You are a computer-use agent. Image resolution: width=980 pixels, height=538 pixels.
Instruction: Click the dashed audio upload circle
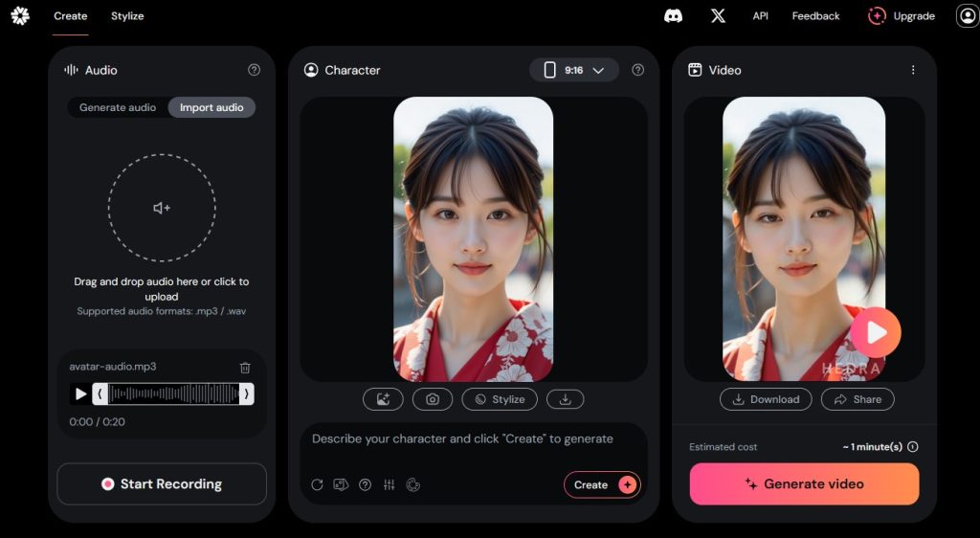pyautogui.click(x=162, y=208)
